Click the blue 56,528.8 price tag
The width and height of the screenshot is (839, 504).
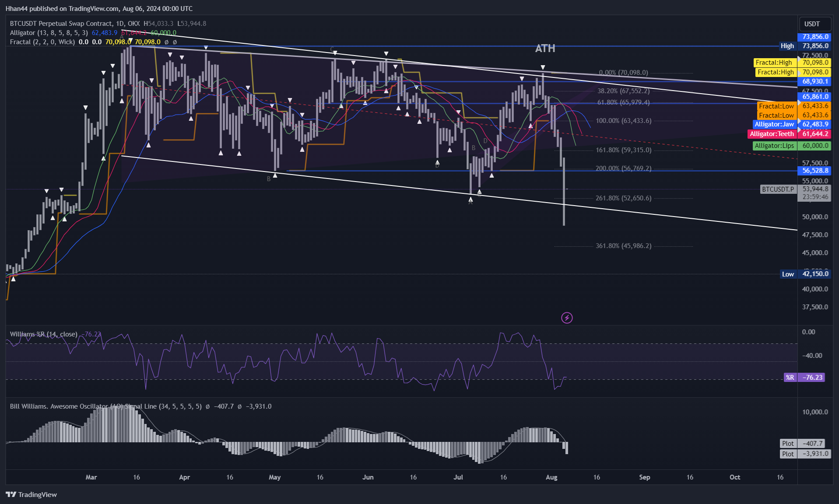click(x=815, y=171)
